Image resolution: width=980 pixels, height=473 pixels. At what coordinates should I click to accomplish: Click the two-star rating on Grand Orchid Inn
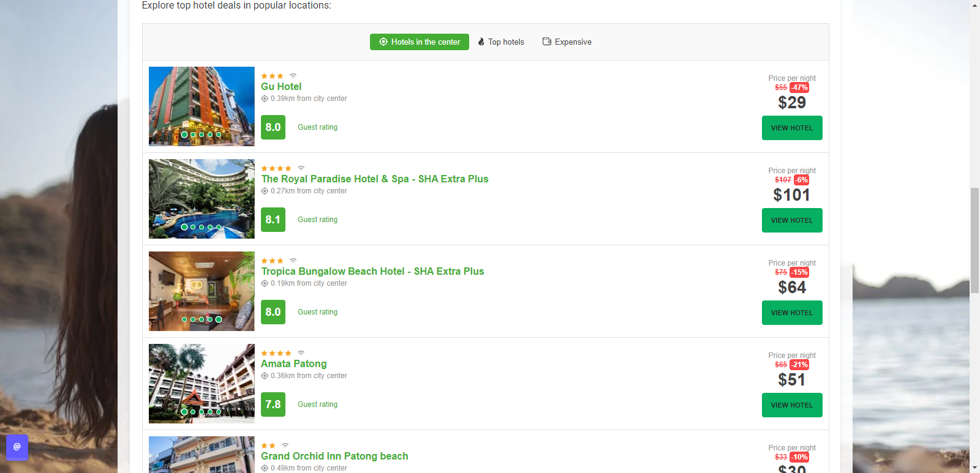point(268,445)
